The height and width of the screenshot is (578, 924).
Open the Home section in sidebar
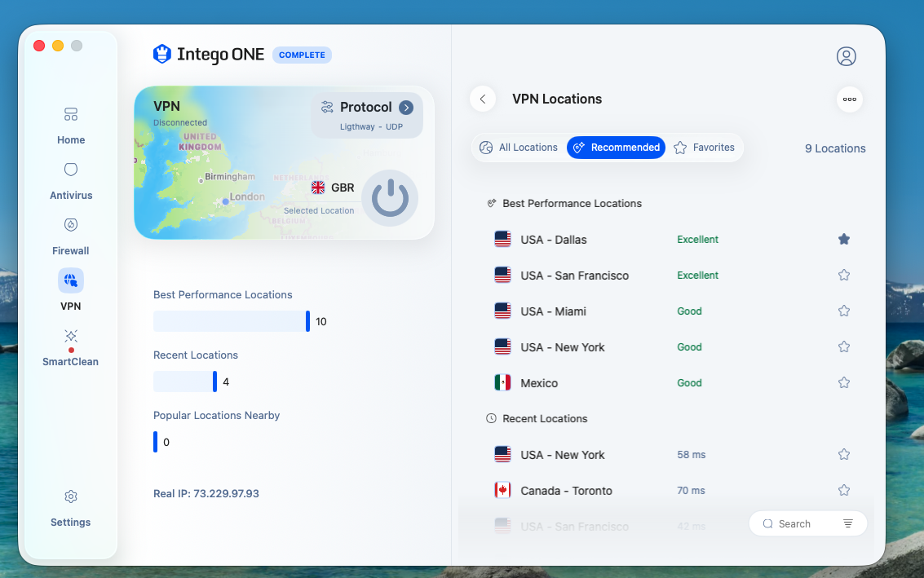coord(71,126)
